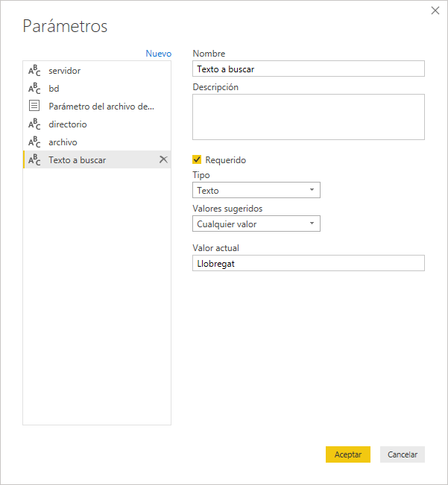Select the directorio parameter entry
448x485 pixels.
68,124
